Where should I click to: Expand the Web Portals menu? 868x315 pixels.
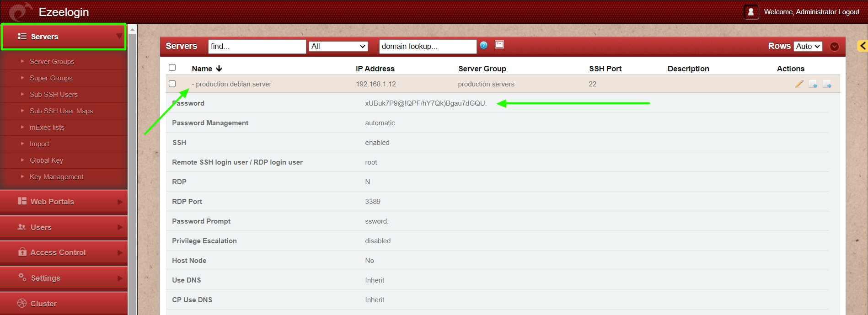click(64, 202)
